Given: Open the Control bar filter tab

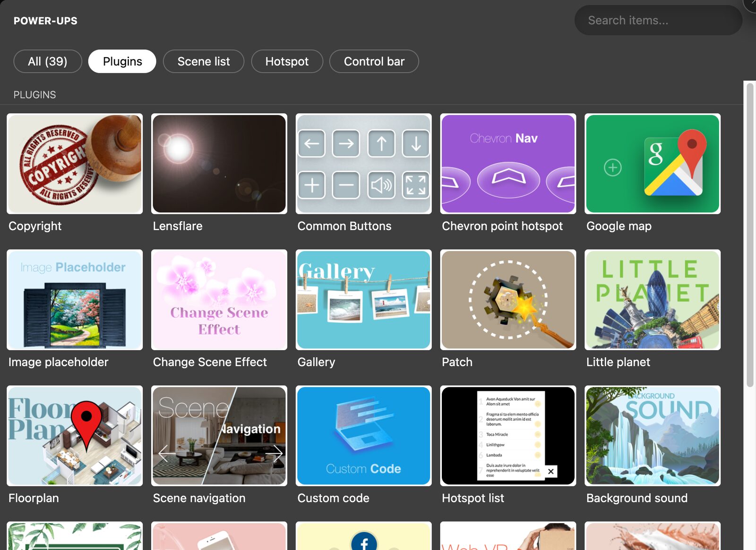Looking at the screenshot, I should coord(374,61).
